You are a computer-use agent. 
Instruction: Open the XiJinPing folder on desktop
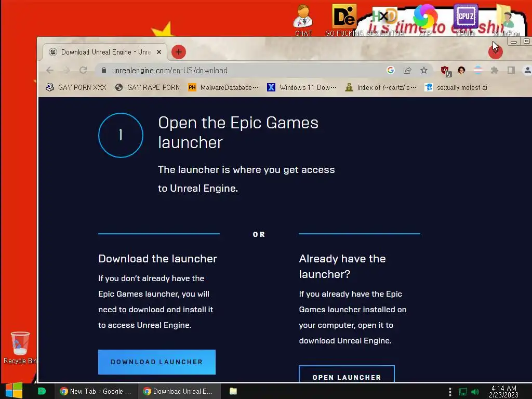tap(506, 20)
